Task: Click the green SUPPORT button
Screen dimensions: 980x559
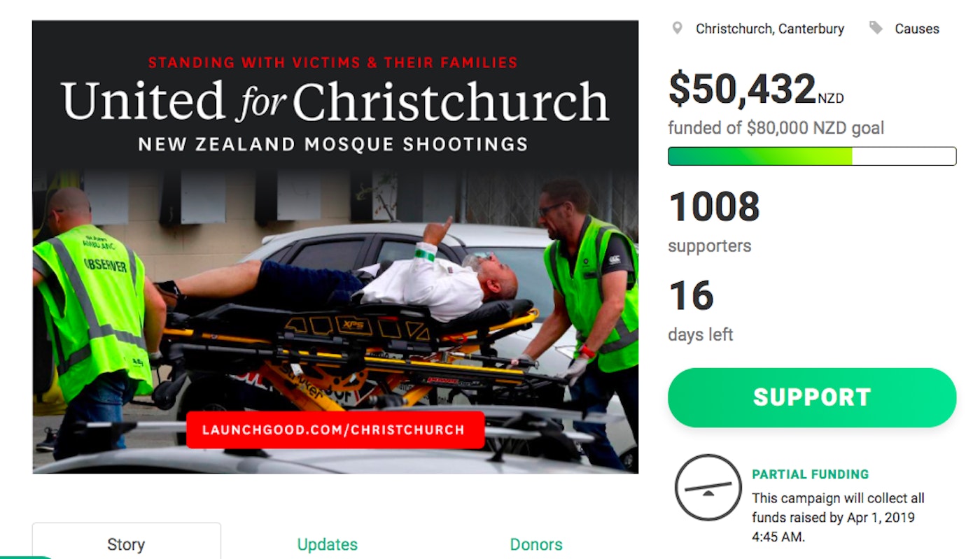Action: pyautogui.click(x=812, y=397)
